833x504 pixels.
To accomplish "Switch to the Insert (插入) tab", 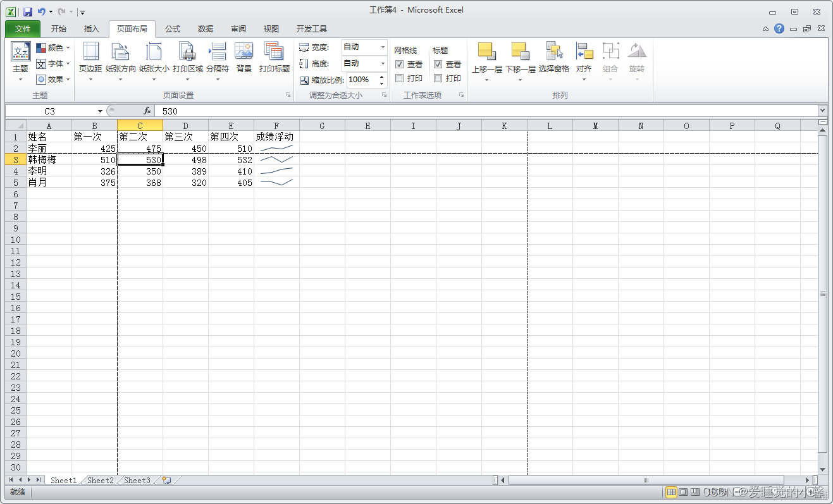I will pyautogui.click(x=92, y=29).
